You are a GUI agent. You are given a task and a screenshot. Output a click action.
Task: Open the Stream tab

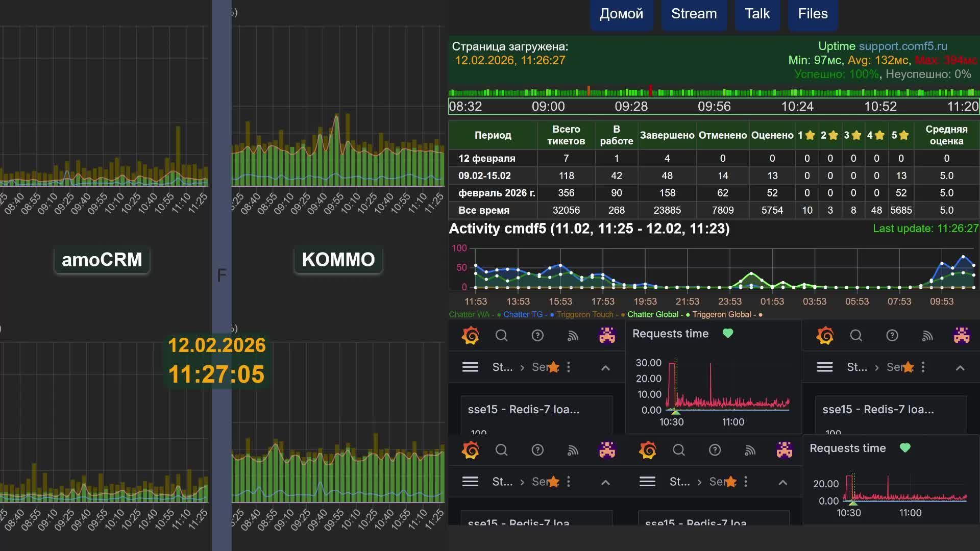pyautogui.click(x=694, y=14)
